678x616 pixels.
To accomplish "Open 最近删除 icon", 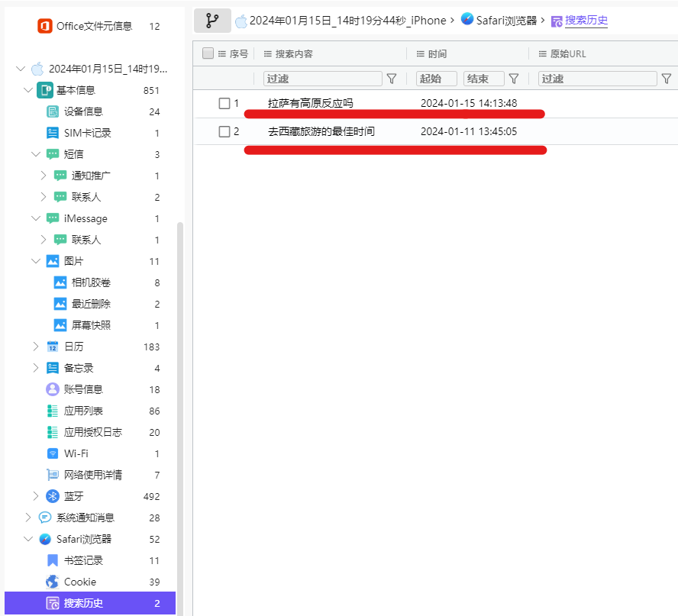I will click(x=60, y=304).
